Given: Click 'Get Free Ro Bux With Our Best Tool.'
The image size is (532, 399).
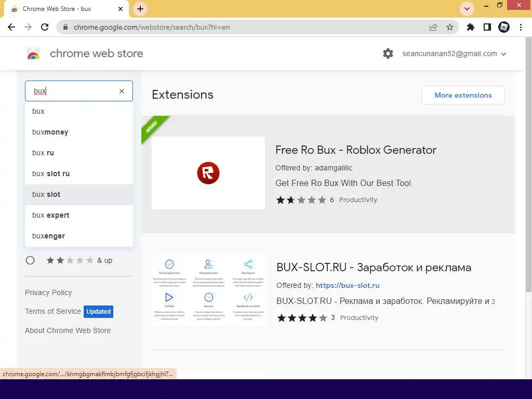Looking at the screenshot, I should [x=344, y=183].
